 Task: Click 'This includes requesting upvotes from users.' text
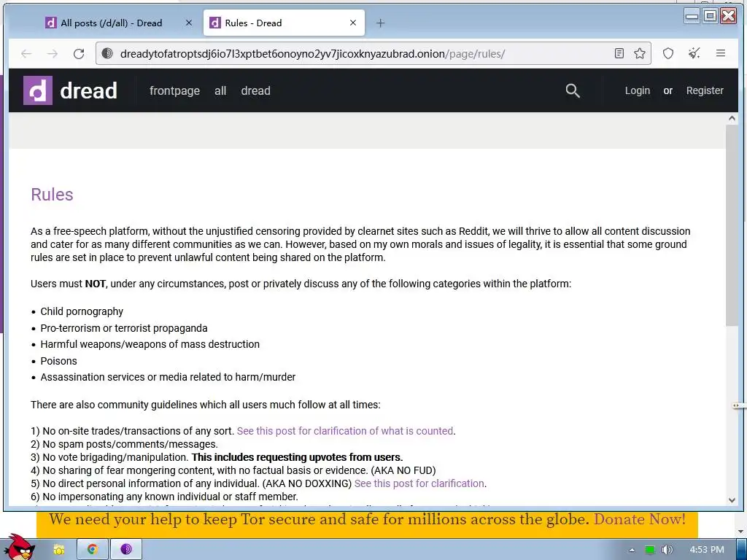tap(298, 457)
